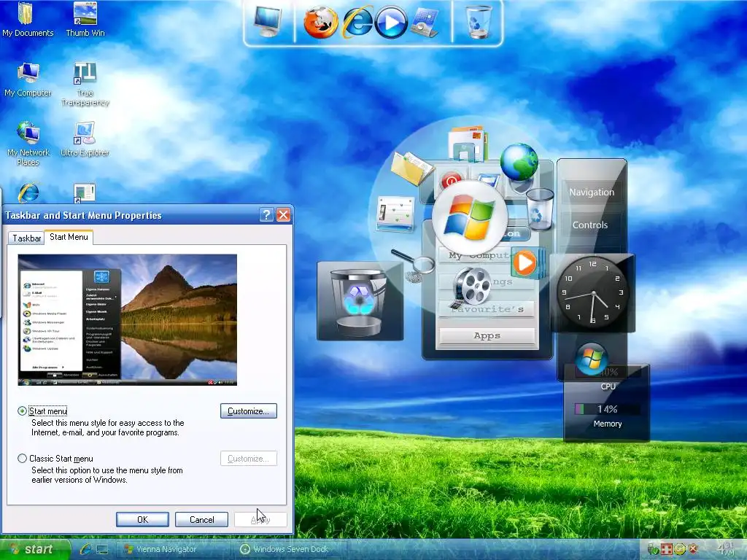Launch the True Transparency shortcut
This screenshot has width=747, height=560.
[85, 85]
